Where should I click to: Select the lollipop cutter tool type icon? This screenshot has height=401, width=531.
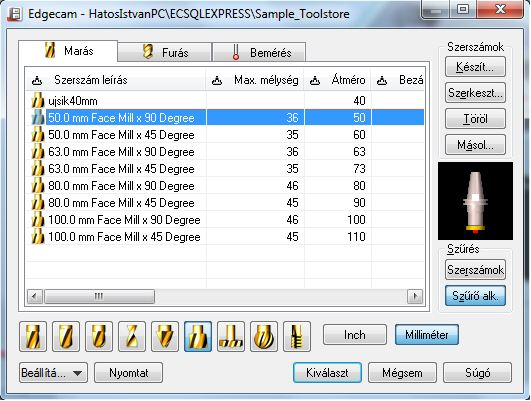tap(264, 336)
